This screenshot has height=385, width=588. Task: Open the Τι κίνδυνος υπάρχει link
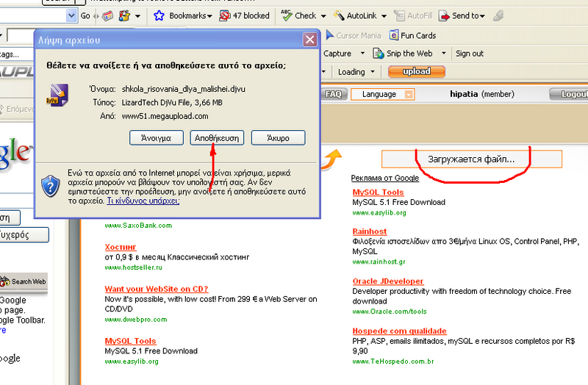point(143,201)
